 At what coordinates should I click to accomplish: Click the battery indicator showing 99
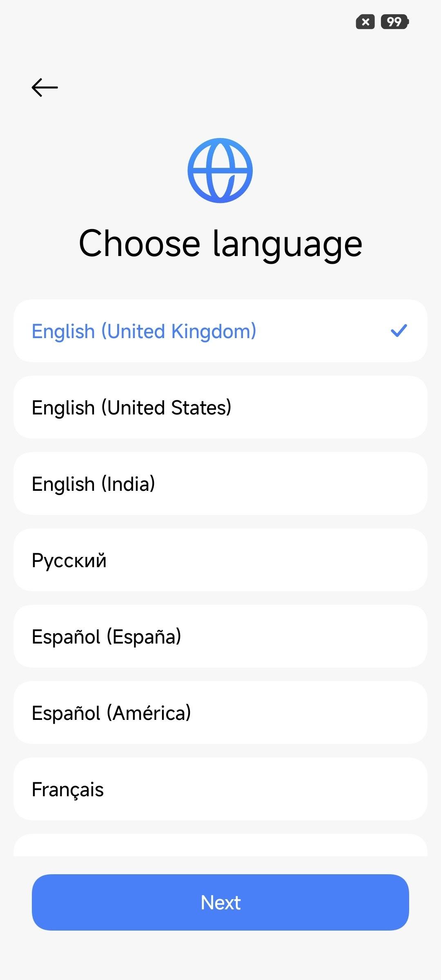click(x=394, y=22)
